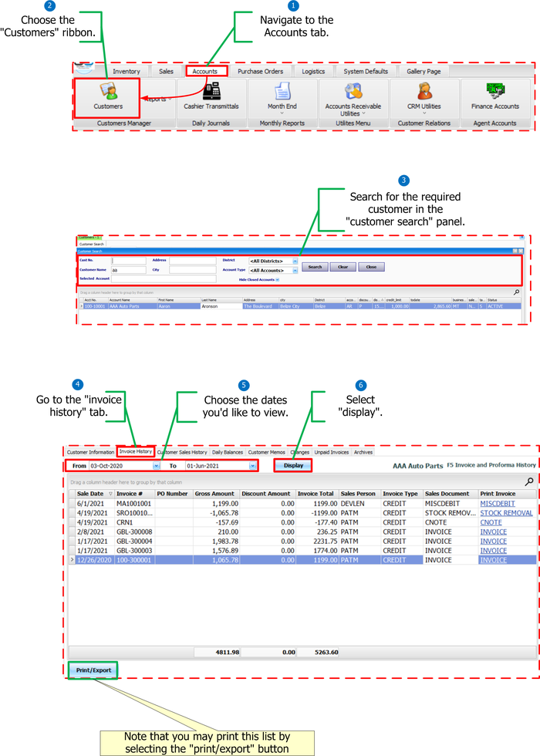This screenshot has width=540, height=756.
Task: Sort by the Sales Person column header
Action: click(x=359, y=494)
